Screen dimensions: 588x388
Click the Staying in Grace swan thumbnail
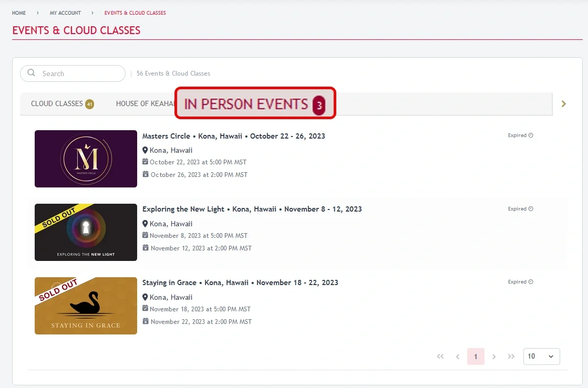point(86,306)
